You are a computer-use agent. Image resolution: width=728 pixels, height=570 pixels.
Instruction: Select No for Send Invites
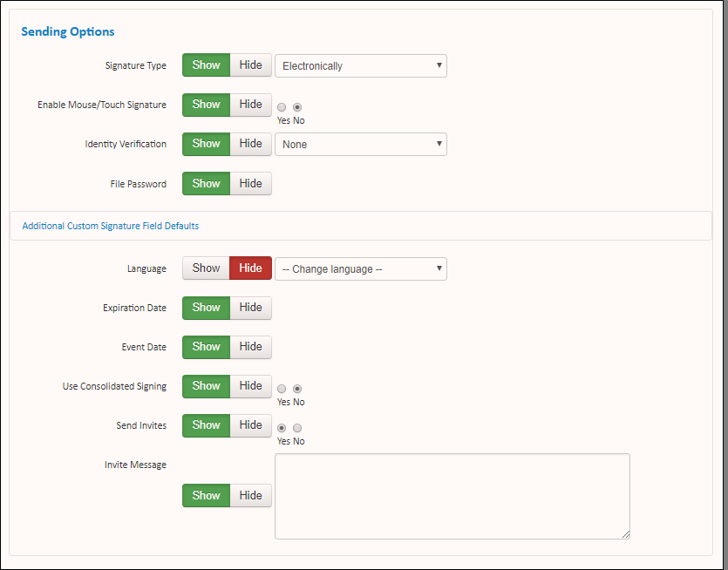[297, 427]
